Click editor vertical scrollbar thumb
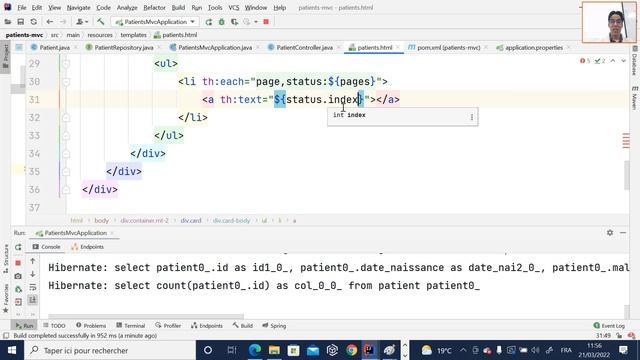640x360 pixels. click(x=627, y=176)
